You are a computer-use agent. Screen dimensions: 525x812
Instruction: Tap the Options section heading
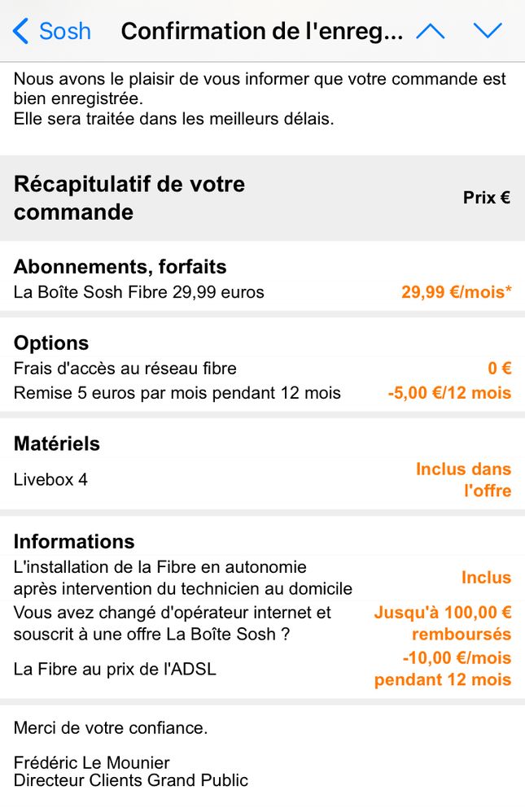[x=51, y=343]
